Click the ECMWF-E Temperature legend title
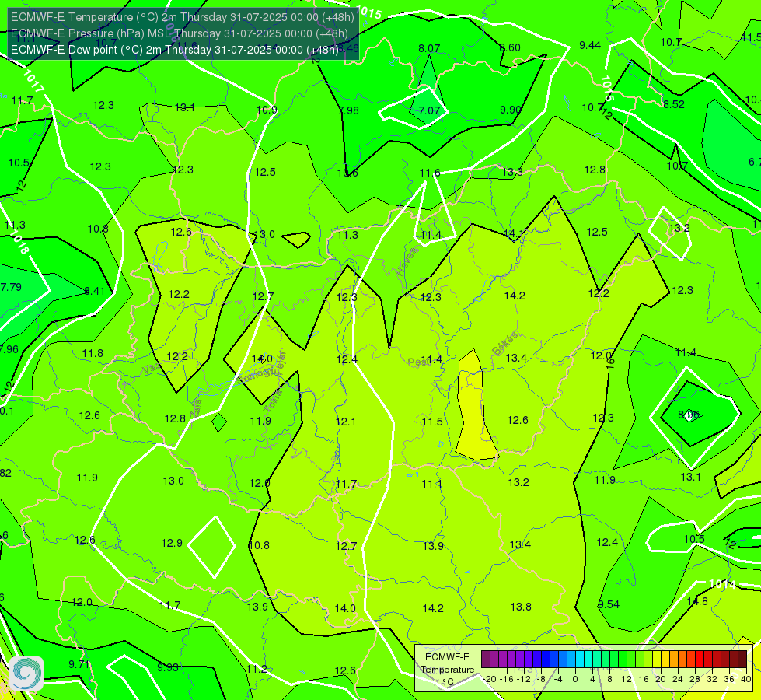This screenshot has height=700, width=761. pos(447,663)
